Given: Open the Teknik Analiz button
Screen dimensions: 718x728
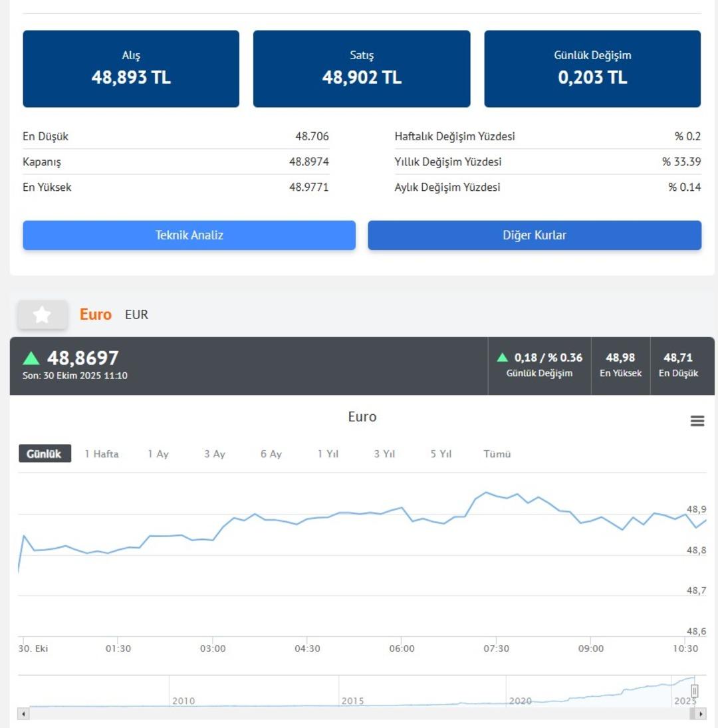Looking at the screenshot, I should tap(189, 235).
